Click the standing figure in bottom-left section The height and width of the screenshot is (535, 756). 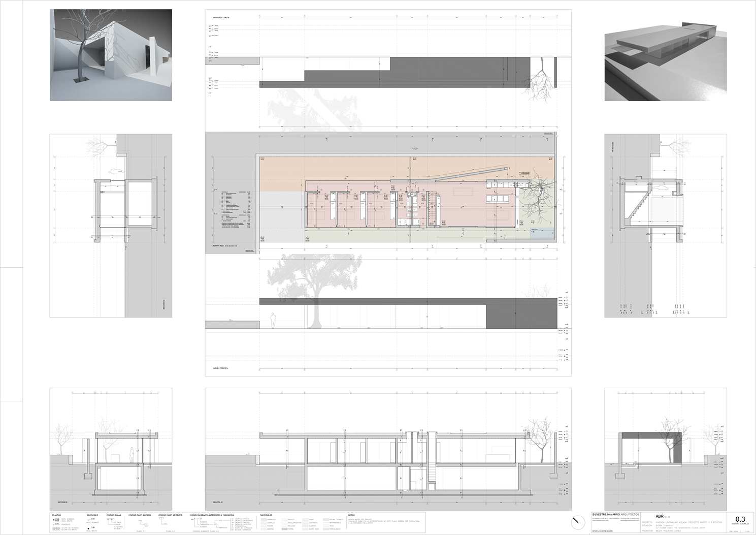(x=132, y=456)
